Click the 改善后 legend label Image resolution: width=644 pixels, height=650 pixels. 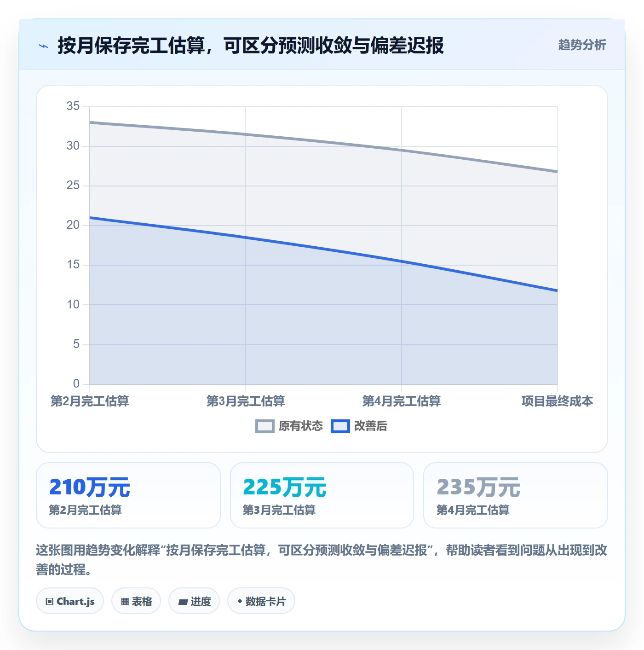pyautogui.click(x=370, y=426)
